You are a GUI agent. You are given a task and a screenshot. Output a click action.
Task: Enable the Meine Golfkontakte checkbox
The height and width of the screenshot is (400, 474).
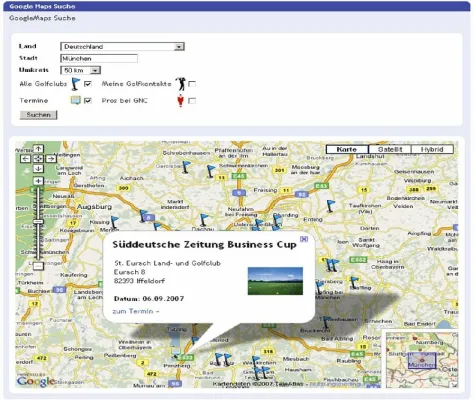tap(192, 84)
